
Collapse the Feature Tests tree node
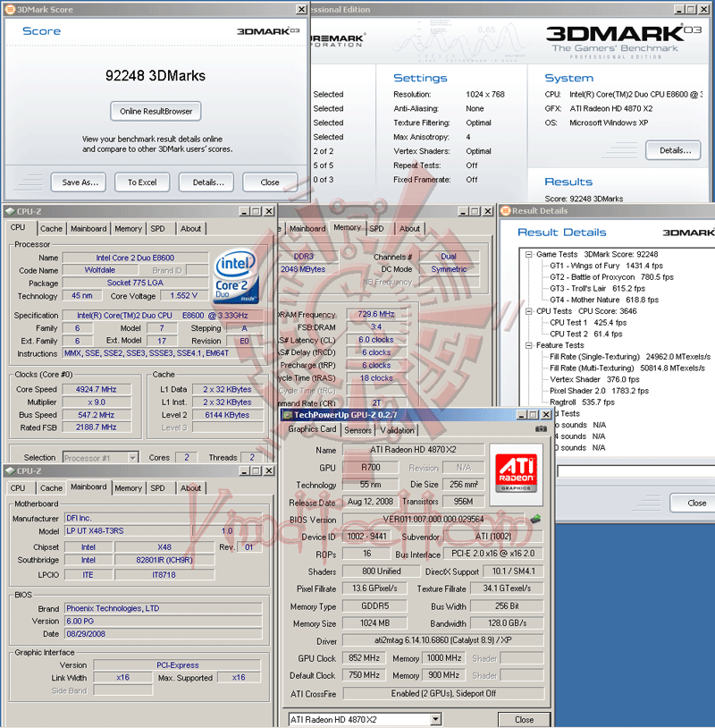tap(528, 345)
